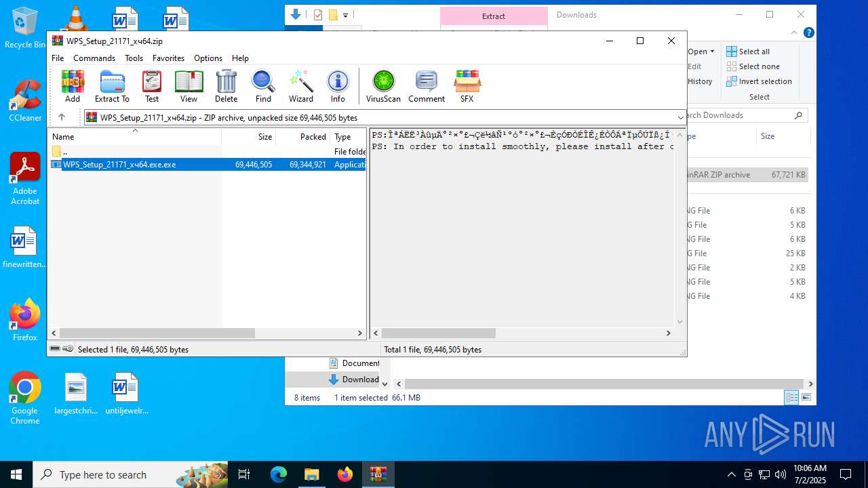Click WinRAR icon in the taskbar
Image resolution: width=868 pixels, height=488 pixels.
tap(378, 474)
